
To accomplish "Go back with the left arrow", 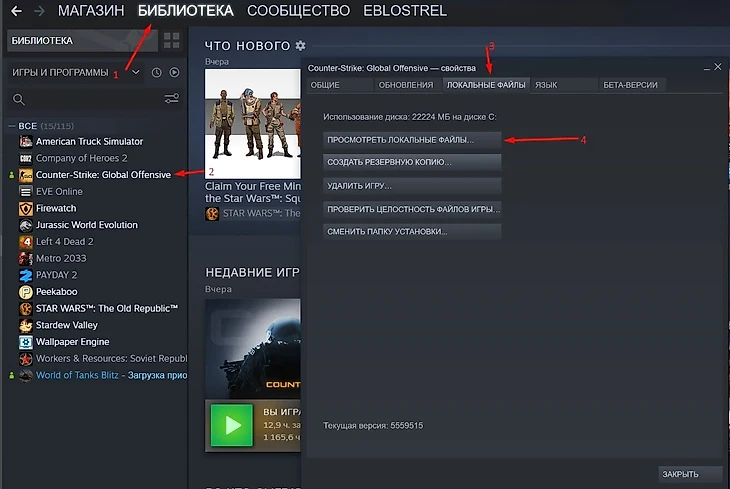I will (16, 11).
